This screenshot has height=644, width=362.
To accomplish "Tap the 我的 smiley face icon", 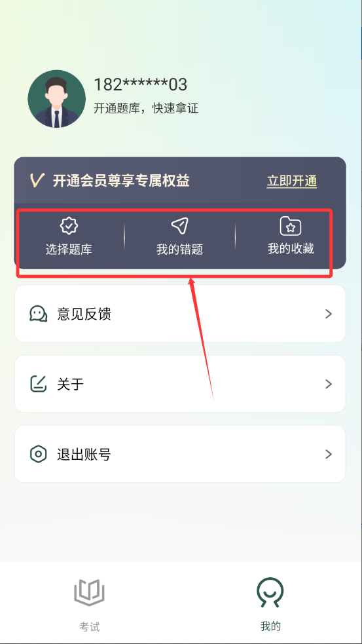I will click(x=270, y=592).
